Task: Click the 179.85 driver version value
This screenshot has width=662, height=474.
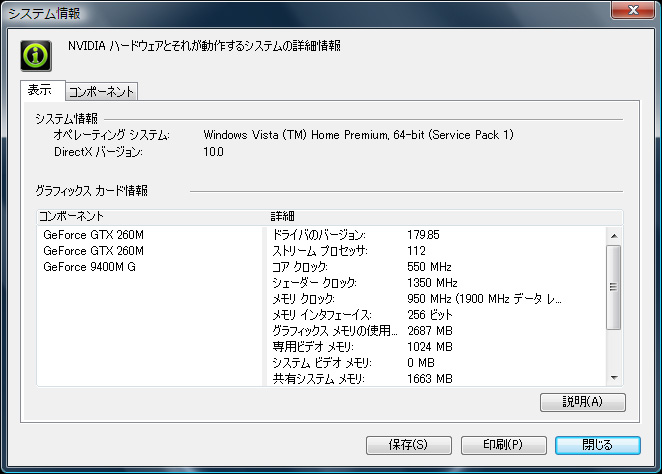Action: click(x=423, y=235)
